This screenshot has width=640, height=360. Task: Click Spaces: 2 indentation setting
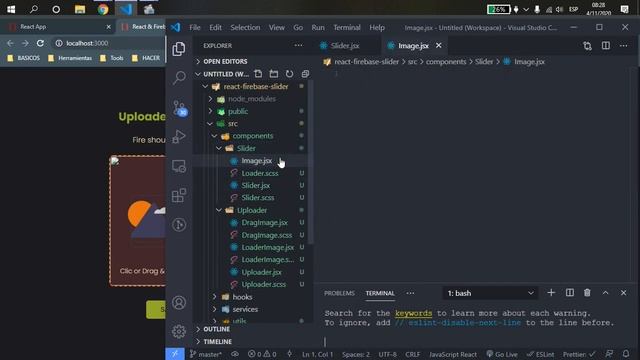point(356,354)
